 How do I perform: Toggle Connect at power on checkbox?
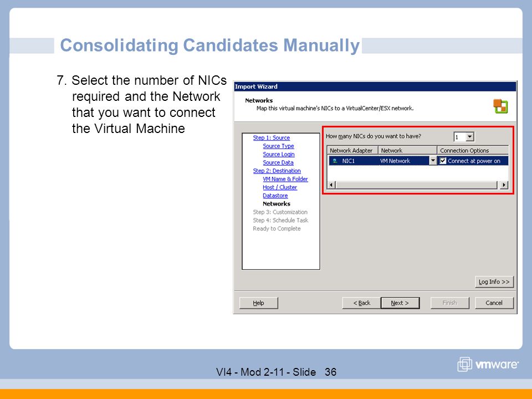point(443,161)
